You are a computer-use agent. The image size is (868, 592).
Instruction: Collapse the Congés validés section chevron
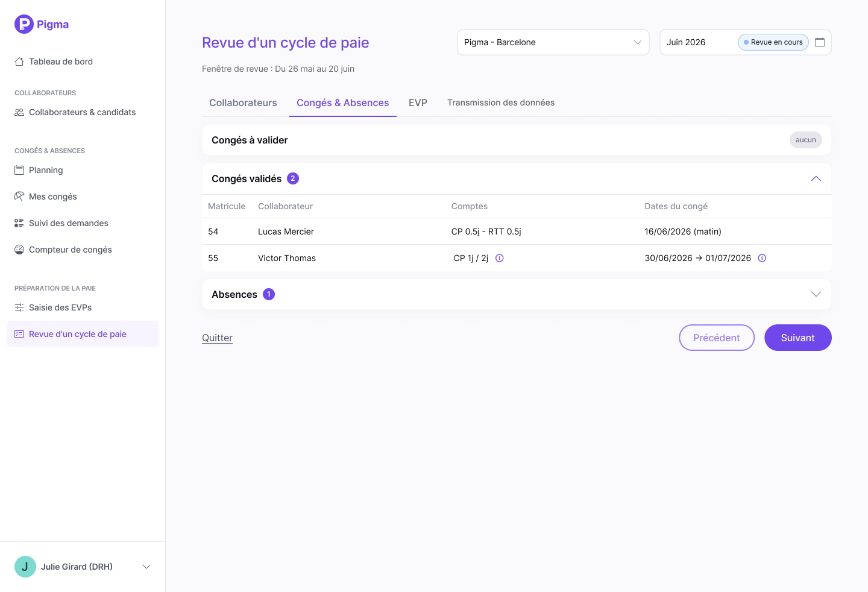[x=816, y=178]
